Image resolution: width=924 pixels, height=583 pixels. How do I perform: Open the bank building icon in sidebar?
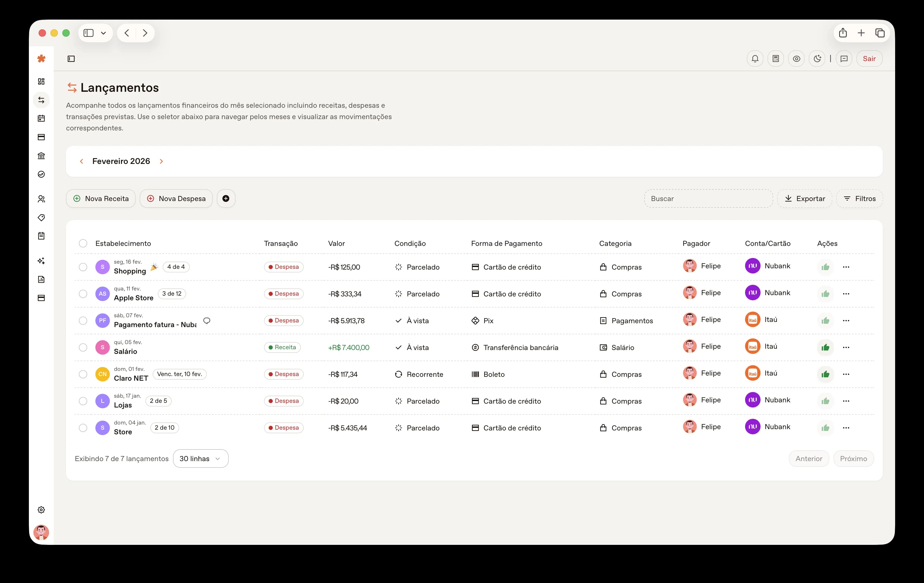click(x=42, y=156)
